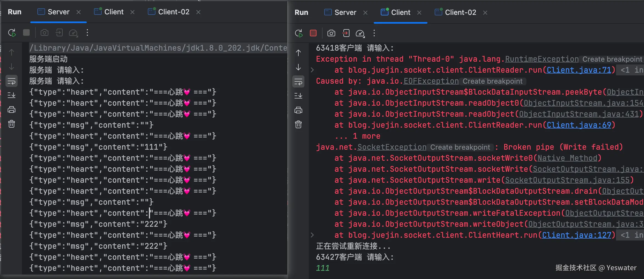The image size is (644, 279).
Task: Close the Server tab in right panel
Action: tap(365, 13)
